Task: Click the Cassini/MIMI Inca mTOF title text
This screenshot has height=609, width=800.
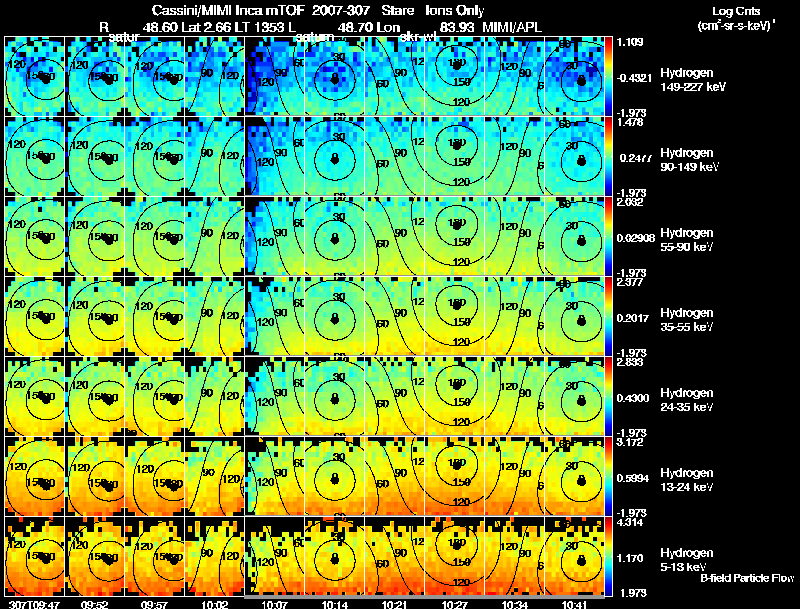Action: point(228,10)
